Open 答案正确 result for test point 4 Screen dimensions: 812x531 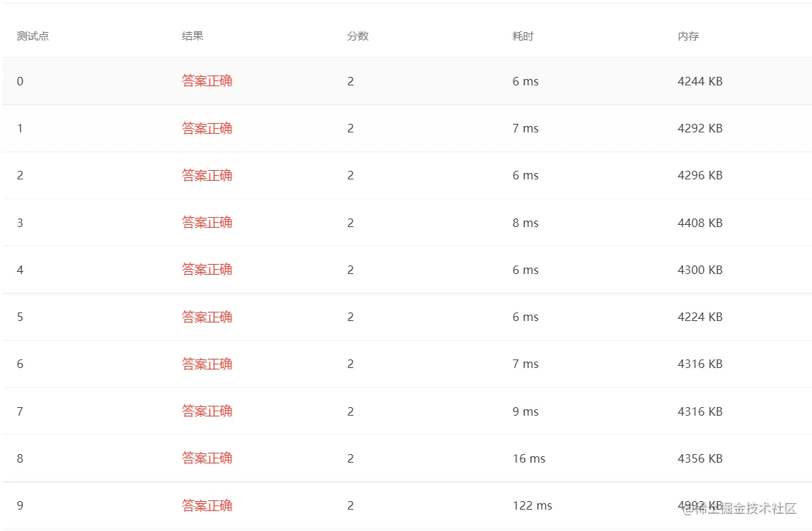tap(207, 270)
